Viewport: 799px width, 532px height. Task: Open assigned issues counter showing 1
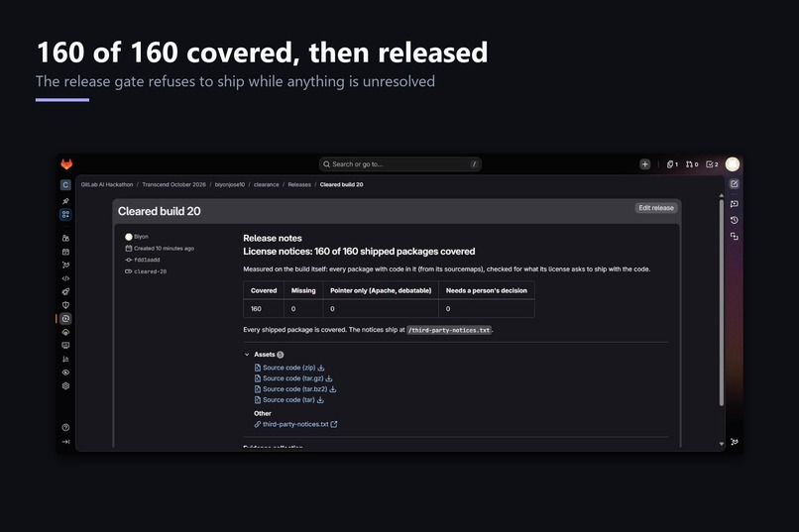673,163
